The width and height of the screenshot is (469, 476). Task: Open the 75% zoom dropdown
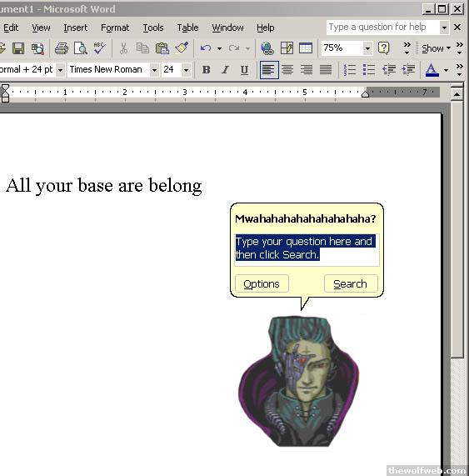point(367,48)
